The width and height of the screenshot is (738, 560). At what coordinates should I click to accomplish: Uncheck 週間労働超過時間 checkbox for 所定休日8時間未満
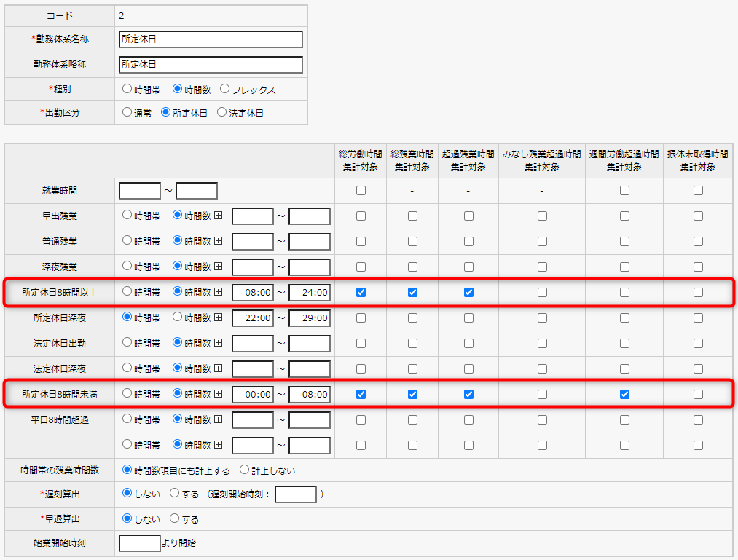(x=624, y=394)
